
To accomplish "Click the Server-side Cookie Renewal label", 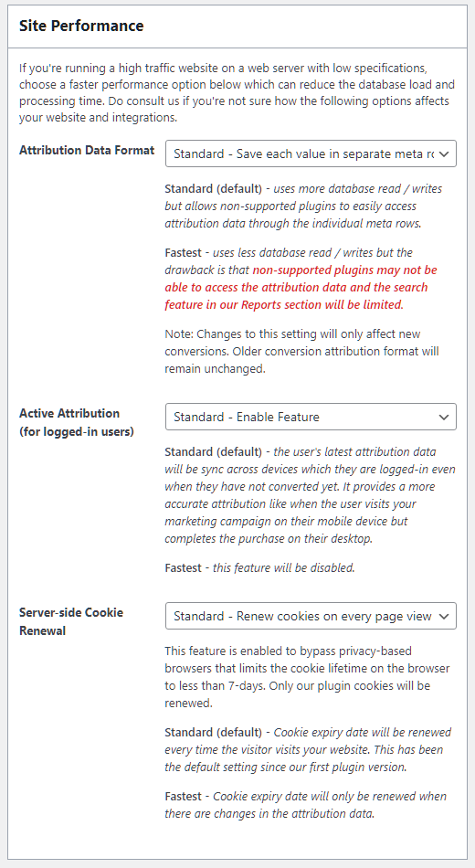I will pos(71,621).
